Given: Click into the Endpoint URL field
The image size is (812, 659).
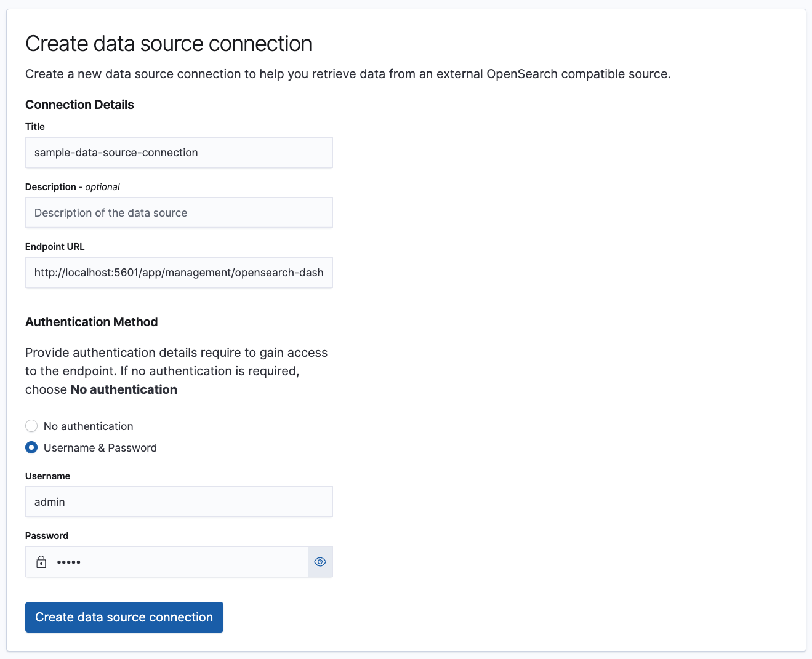Looking at the screenshot, I should coord(179,273).
